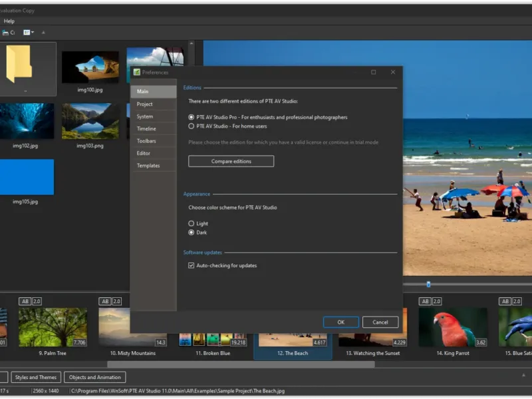Viewport: 532px width, 399px height.
Task: Open the Help menu
Action: pyautogui.click(x=9, y=21)
